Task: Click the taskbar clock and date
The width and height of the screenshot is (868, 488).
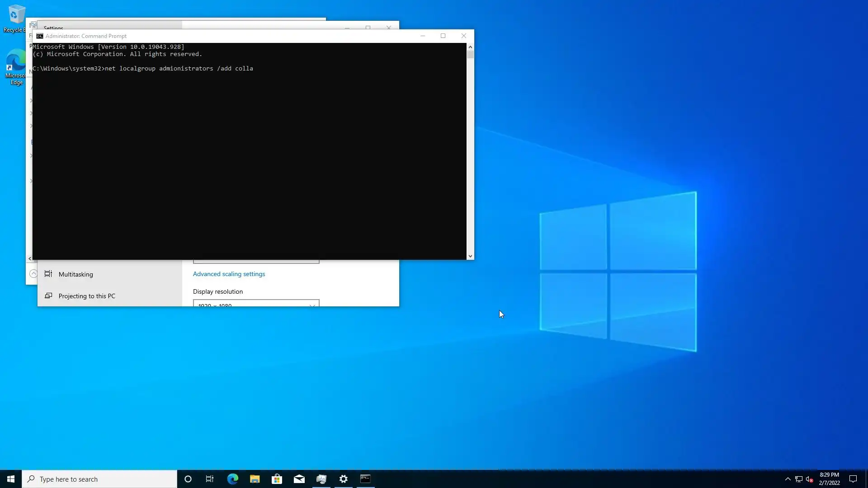Action: click(x=829, y=479)
